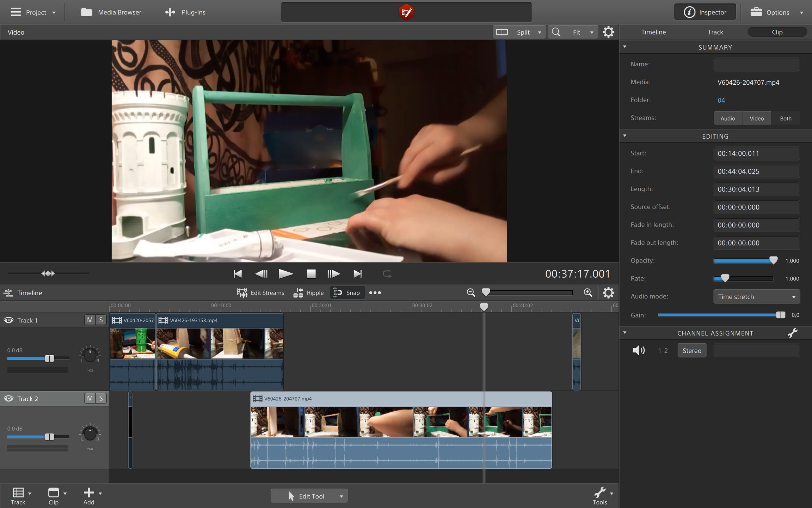Screen dimensions: 812x508
Task: Stop playback with the stop icon
Action: tap(311, 274)
